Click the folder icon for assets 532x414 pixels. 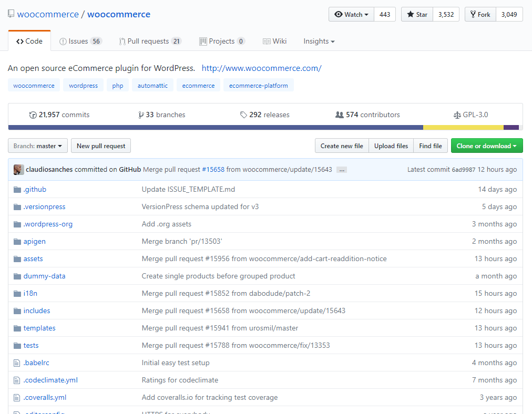pyautogui.click(x=17, y=259)
